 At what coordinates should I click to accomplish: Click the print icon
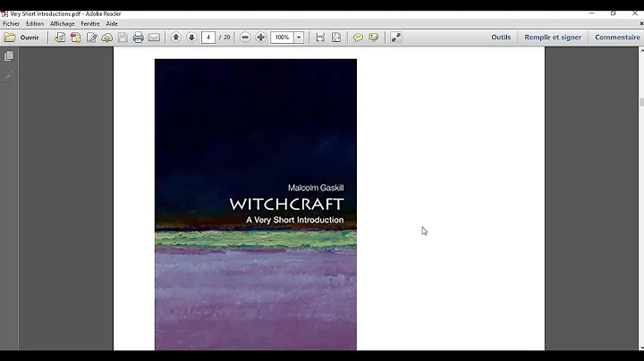tap(139, 38)
